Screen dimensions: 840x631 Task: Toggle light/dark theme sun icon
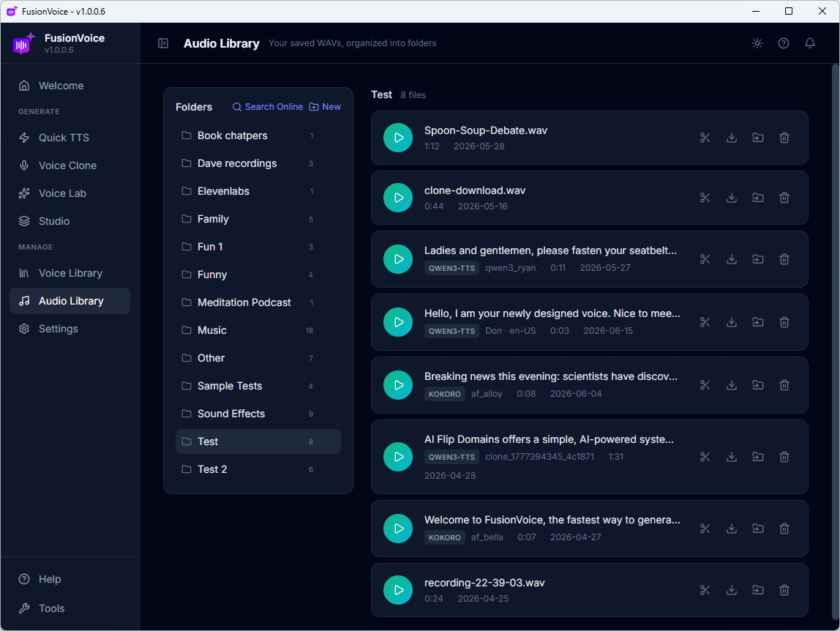pyautogui.click(x=757, y=43)
